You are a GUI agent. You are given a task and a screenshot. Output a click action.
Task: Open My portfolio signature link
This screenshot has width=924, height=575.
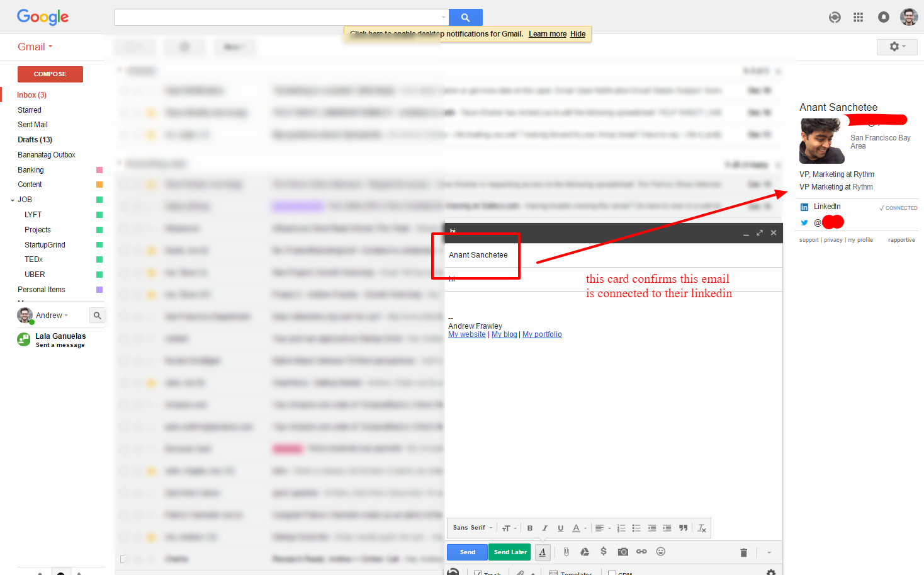pos(542,334)
